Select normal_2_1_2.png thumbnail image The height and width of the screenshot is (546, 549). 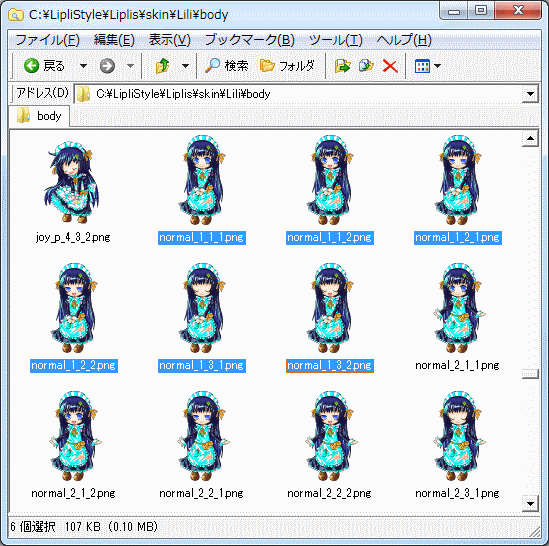74,436
